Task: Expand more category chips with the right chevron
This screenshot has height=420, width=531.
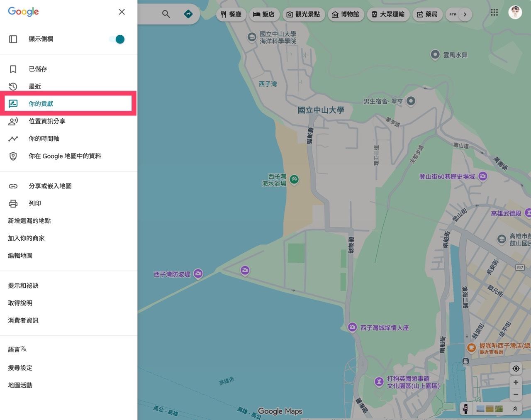Action: (465, 14)
